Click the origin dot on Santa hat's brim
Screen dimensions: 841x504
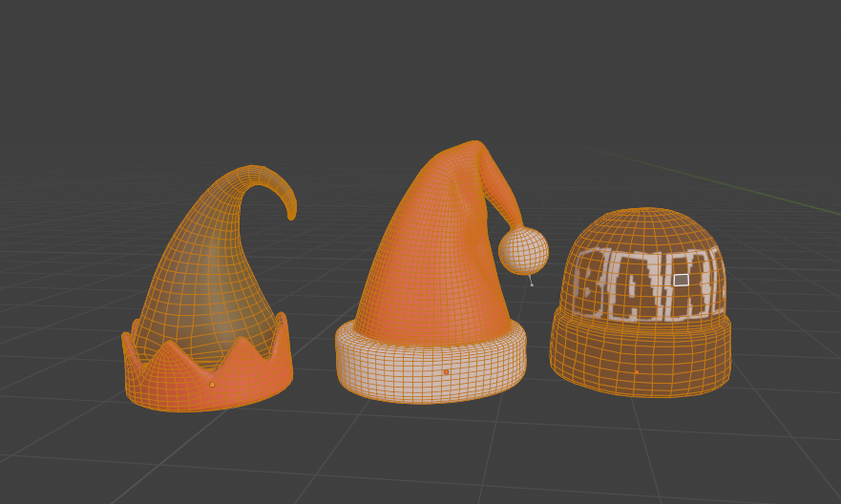click(446, 372)
